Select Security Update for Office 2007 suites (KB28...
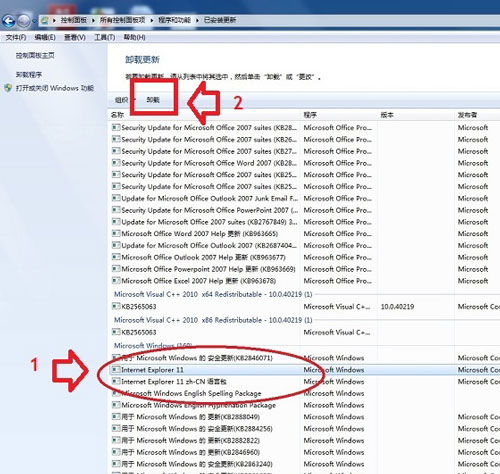This screenshot has width=500, height=474. (x=305, y=127)
